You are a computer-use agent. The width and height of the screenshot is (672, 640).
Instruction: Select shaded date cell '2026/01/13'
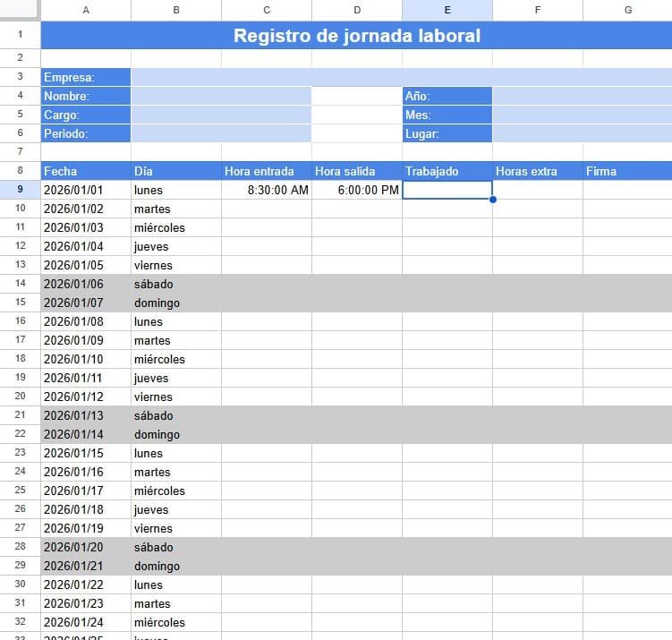coord(86,415)
